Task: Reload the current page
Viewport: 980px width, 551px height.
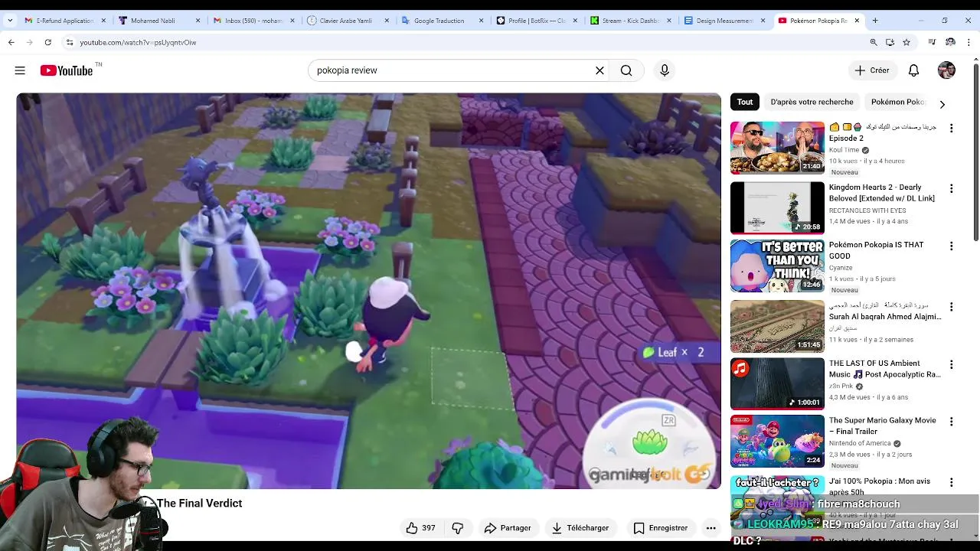Action: [x=47, y=42]
